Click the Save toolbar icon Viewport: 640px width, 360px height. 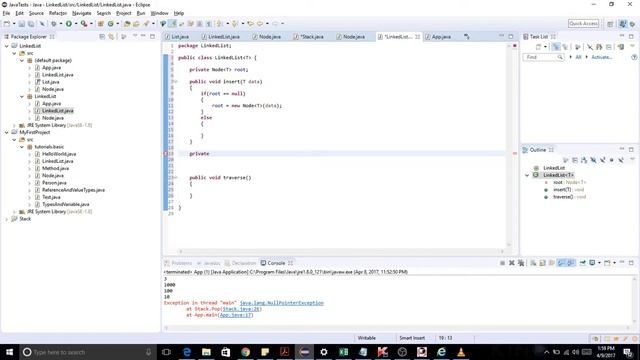(x=22, y=24)
